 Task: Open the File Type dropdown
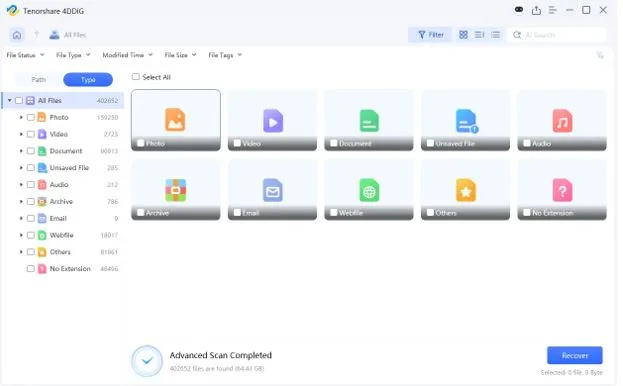pos(73,55)
